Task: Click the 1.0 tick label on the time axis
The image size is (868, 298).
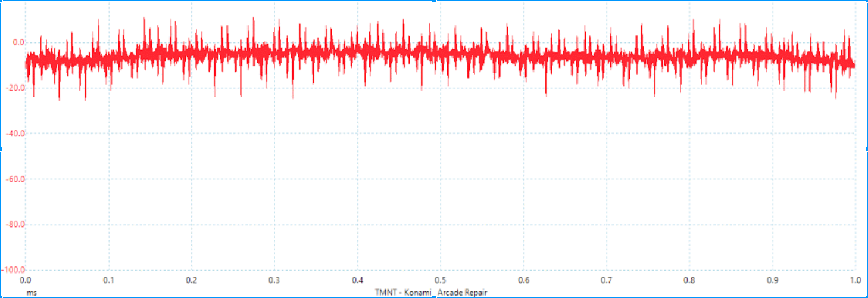Action: pos(854,280)
